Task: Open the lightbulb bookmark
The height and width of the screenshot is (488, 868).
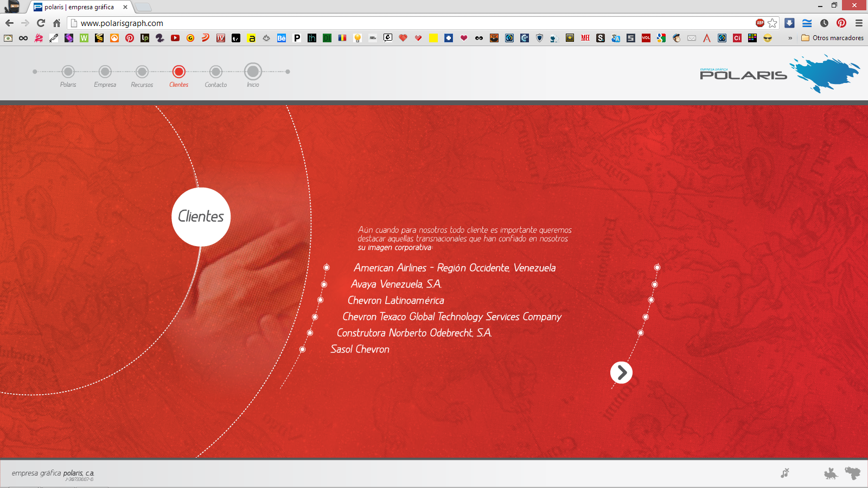Action: coord(358,38)
